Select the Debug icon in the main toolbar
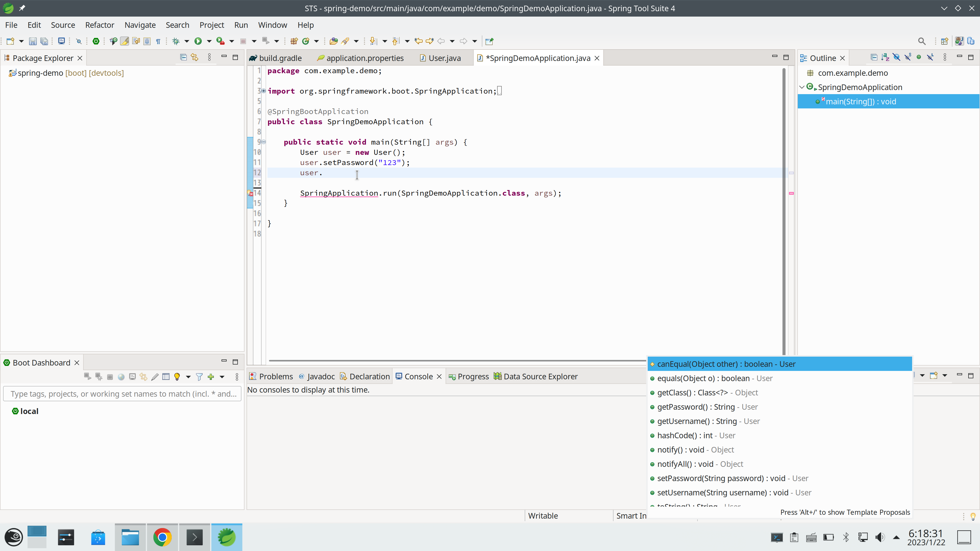This screenshot has width=980, height=551. pos(176,41)
